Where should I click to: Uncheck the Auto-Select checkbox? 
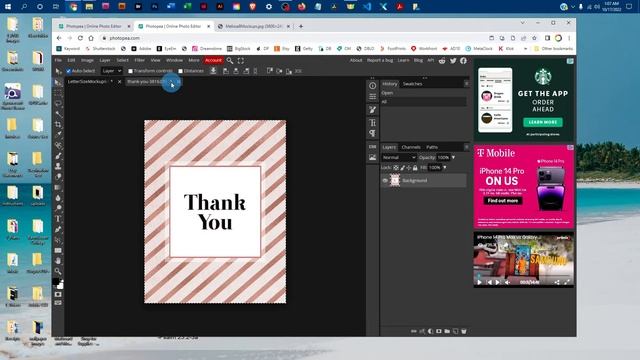[69, 71]
